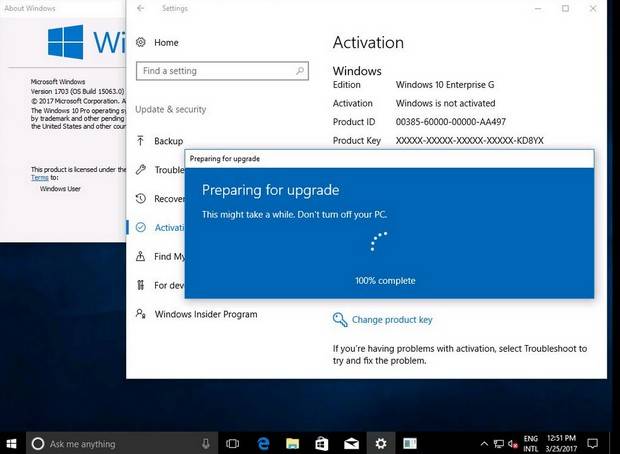This screenshot has height=454, width=620.
Task: Click the Product ID value 00385-60000-00000-AA497
Action: point(451,122)
